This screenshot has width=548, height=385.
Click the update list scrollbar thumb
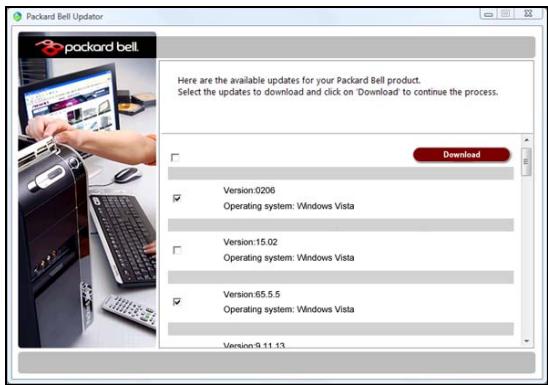(x=526, y=162)
